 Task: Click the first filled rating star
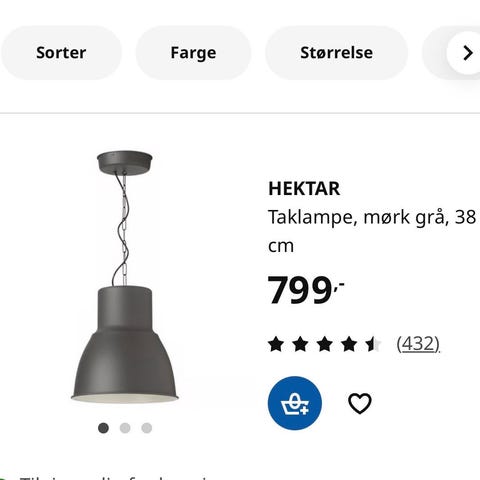(276, 344)
